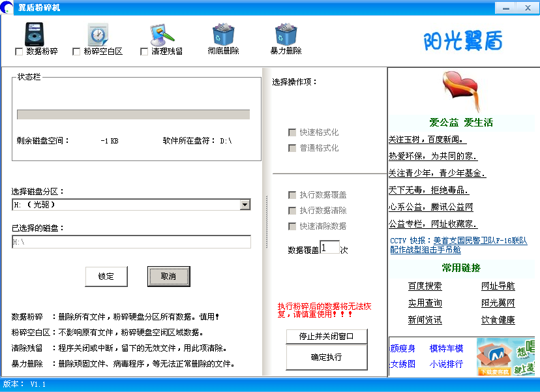Viewport: 540px width, 392px height.
Task: Click the 数据覆盖 count input field
Action: (329, 247)
